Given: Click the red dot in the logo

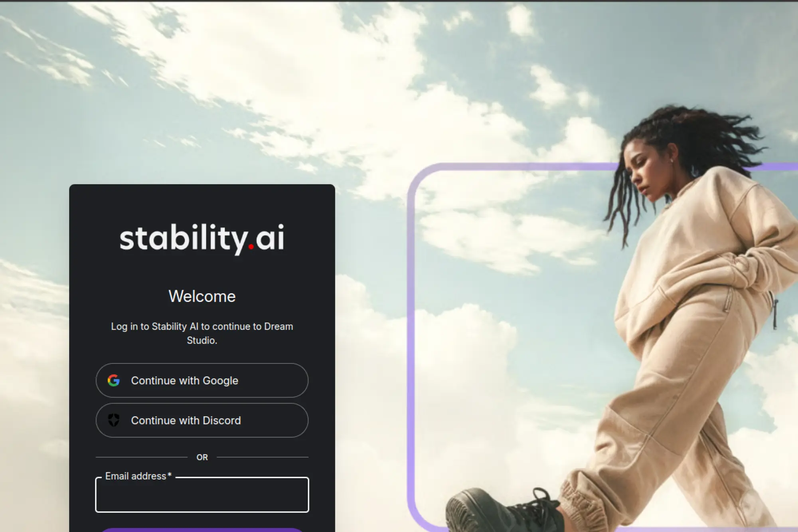Looking at the screenshot, I should [x=251, y=246].
